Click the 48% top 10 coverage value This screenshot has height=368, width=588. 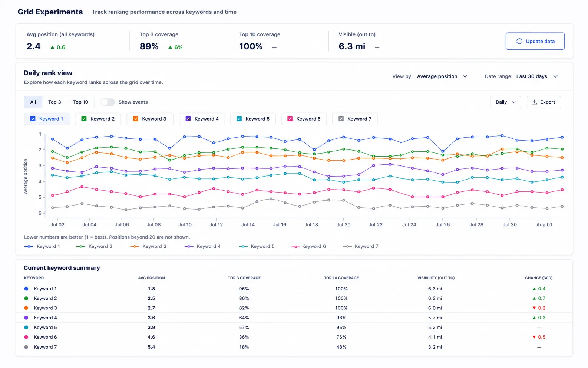point(341,347)
